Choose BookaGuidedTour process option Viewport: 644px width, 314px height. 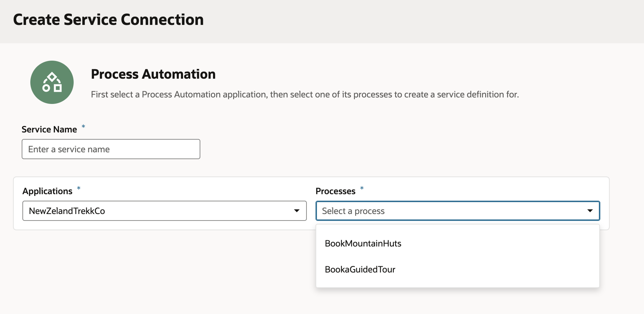click(x=457, y=269)
